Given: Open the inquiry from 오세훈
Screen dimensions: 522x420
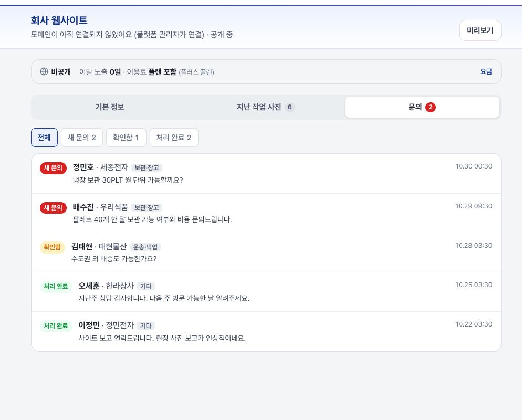Looking at the screenshot, I should [x=266, y=292].
